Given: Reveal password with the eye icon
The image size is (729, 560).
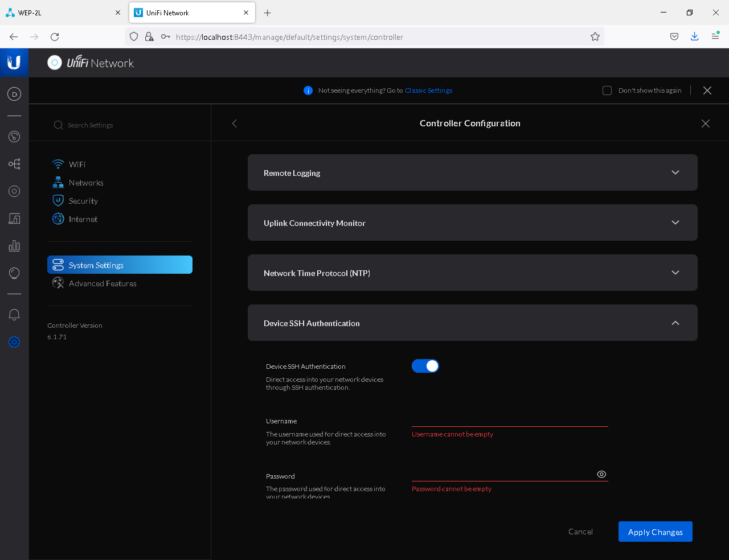Looking at the screenshot, I should [601, 474].
